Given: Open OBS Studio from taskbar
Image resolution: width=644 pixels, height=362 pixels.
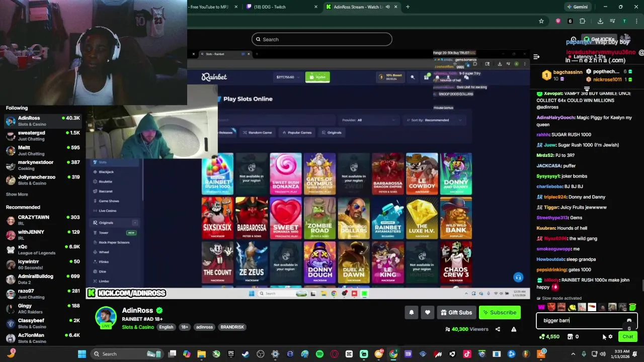Looking at the screenshot, I should tap(260, 354).
